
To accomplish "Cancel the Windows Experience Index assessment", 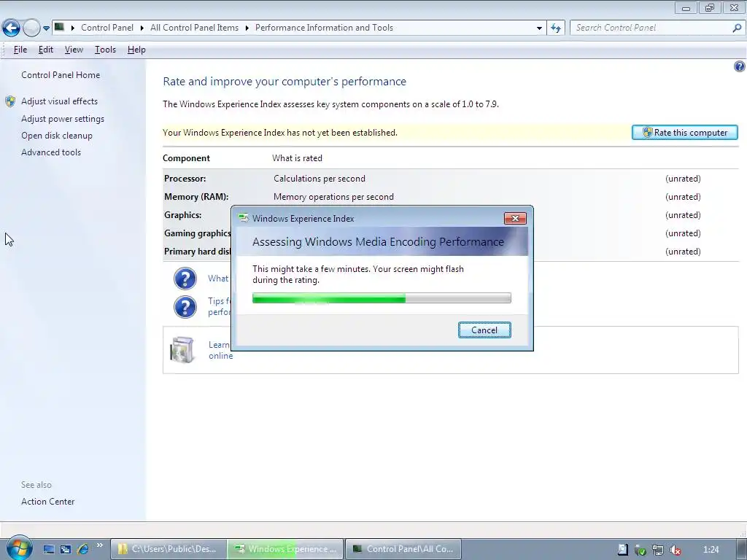I will point(484,330).
